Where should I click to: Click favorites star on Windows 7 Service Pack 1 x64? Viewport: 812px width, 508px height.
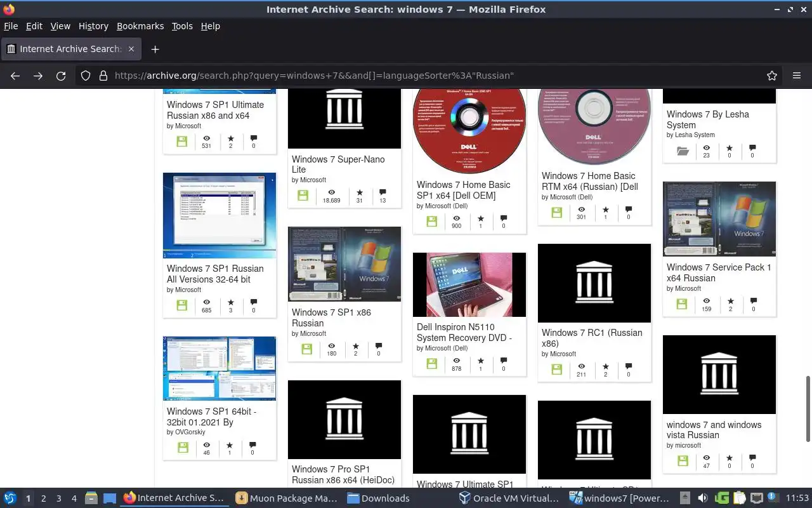[x=731, y=301]
